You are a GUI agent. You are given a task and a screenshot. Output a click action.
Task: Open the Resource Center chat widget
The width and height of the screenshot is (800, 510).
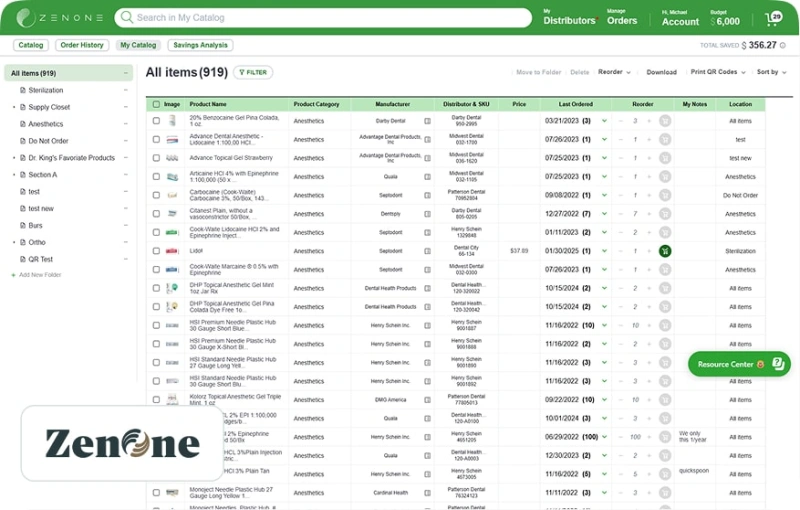pyautogui.click(x=738, y=364)
